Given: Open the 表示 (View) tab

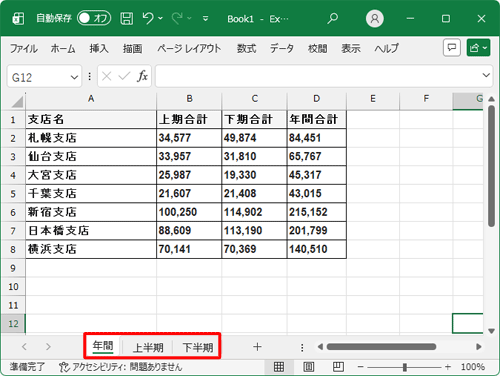Looking at the screenshot, I should click(x=351, y=49).
